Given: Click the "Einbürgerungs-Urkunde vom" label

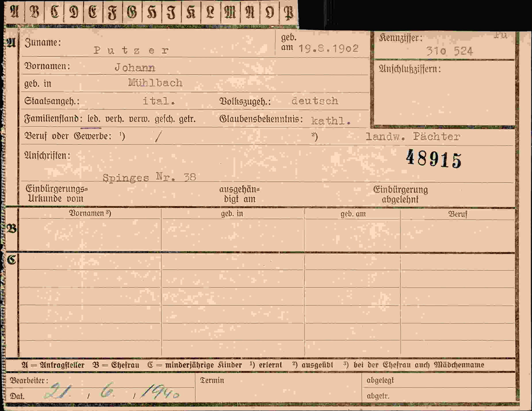Looking at the screenshot, I should click(x=57, y=194).
